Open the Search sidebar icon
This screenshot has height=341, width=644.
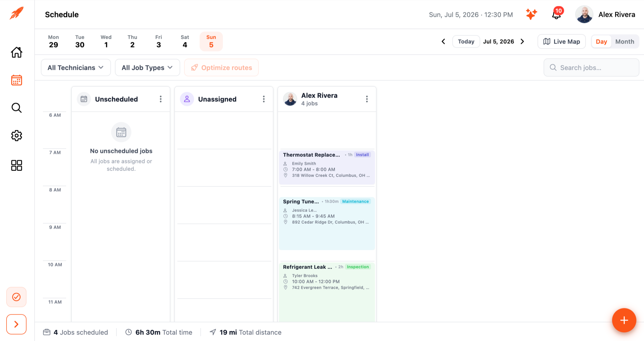click(17, 108)
